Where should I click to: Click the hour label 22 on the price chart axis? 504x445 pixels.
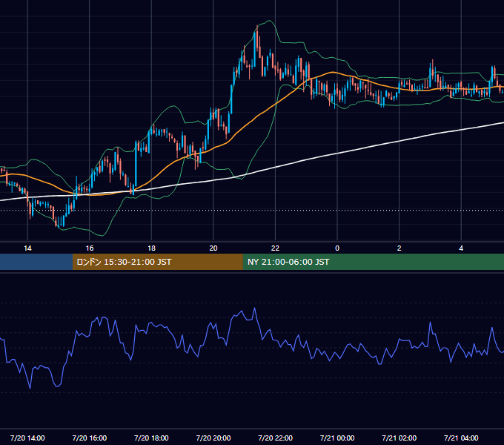click(275, 248)
